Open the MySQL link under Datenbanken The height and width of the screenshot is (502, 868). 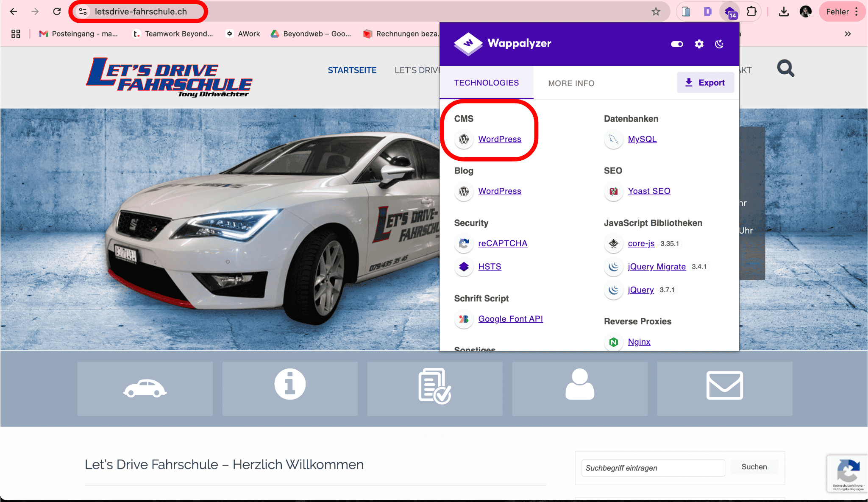coord(642,139)
